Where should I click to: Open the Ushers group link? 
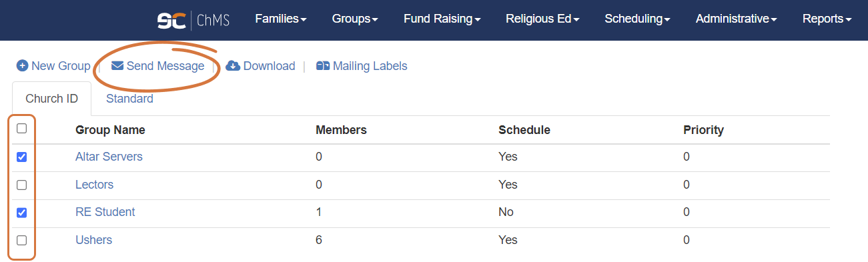(x=93, y=240)
